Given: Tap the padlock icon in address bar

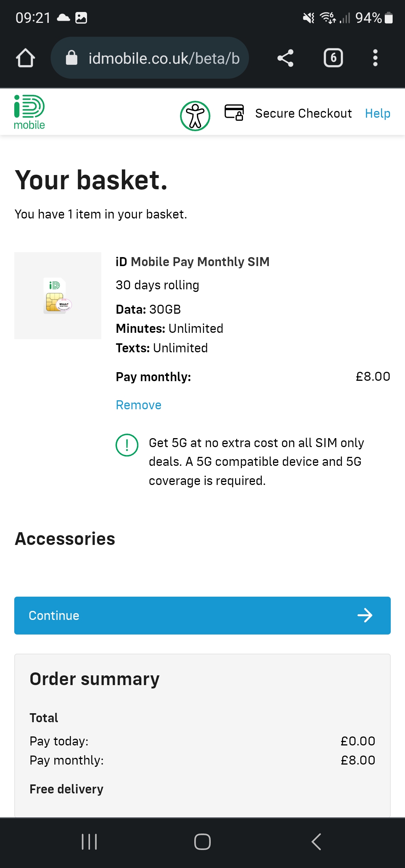Looking at the screenshot, I should click(x=72, y=58).
